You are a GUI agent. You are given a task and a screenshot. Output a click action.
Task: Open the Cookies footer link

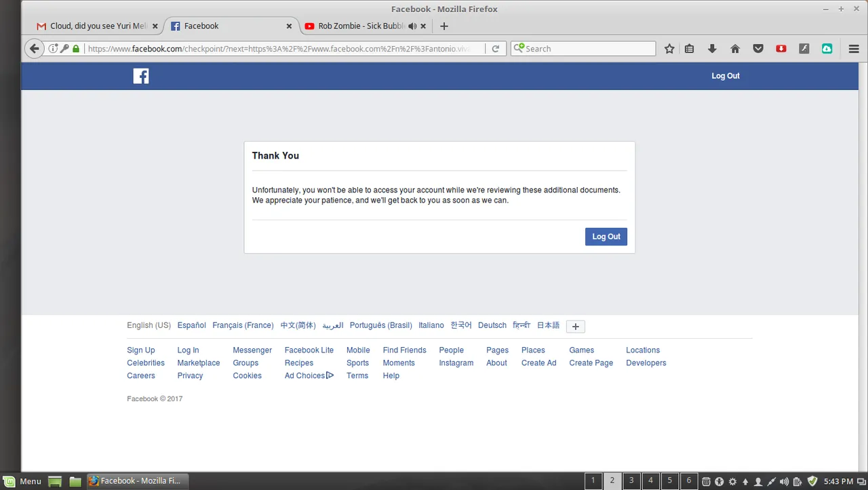pyautogui.click(x=248, y=376)
